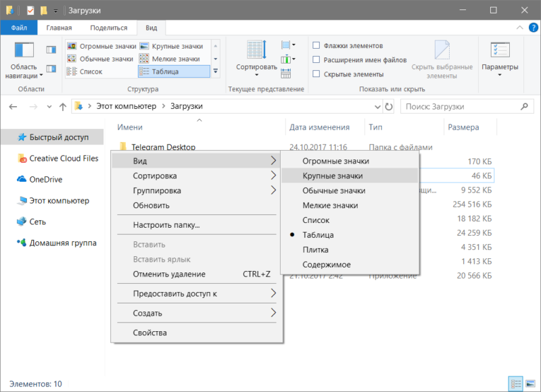The image size is (541, 392).
Task: Switch to large thumbnails icon in status bar
Action: click(530, 383)
